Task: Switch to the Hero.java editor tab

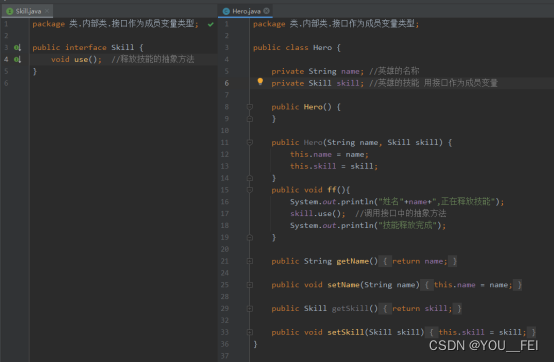Action: click(246, 11)
